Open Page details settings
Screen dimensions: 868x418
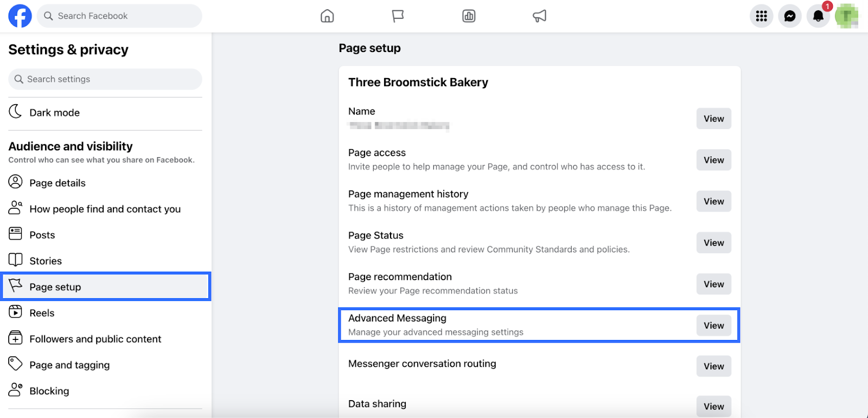tap(58, 183)
